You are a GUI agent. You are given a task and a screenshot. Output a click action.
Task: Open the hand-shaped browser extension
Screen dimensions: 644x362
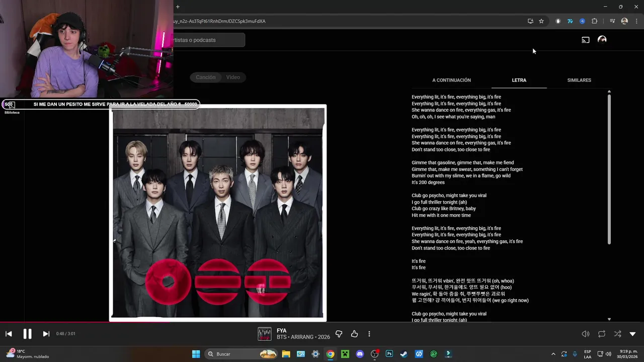tap(558, 21)
